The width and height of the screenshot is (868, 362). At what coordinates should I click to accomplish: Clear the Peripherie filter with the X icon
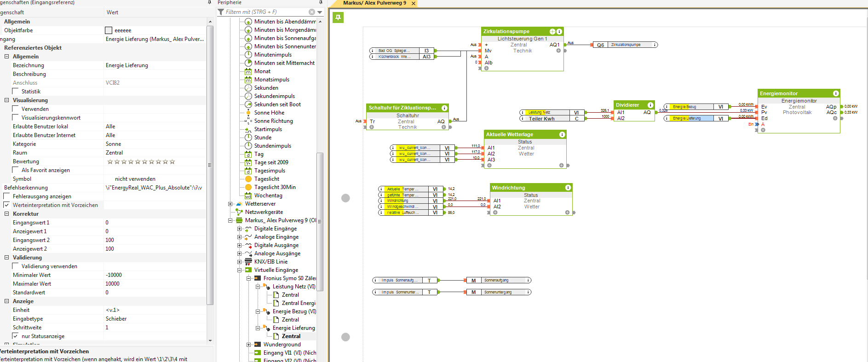(312, 12)
